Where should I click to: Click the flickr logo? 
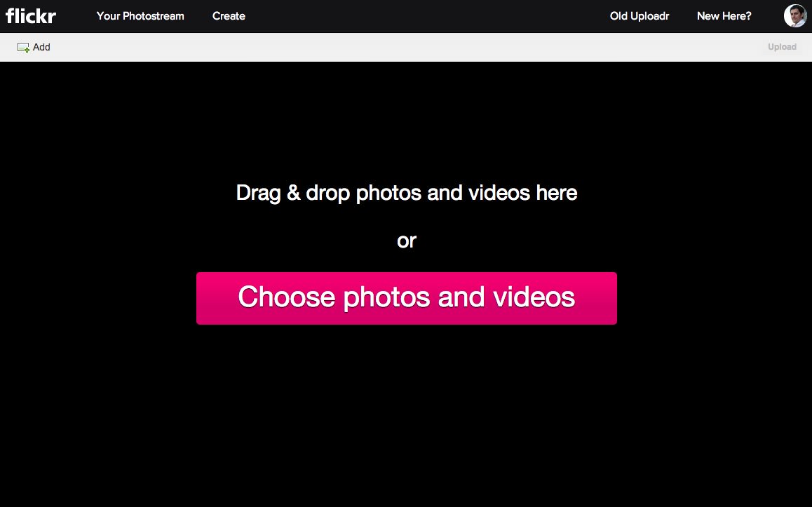[31, 15]
